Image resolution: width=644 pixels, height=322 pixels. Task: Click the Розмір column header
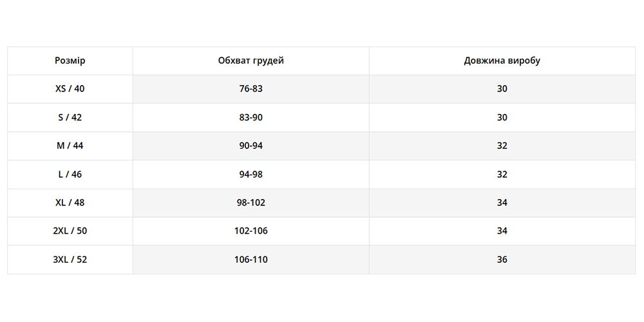tap(70, 61)
